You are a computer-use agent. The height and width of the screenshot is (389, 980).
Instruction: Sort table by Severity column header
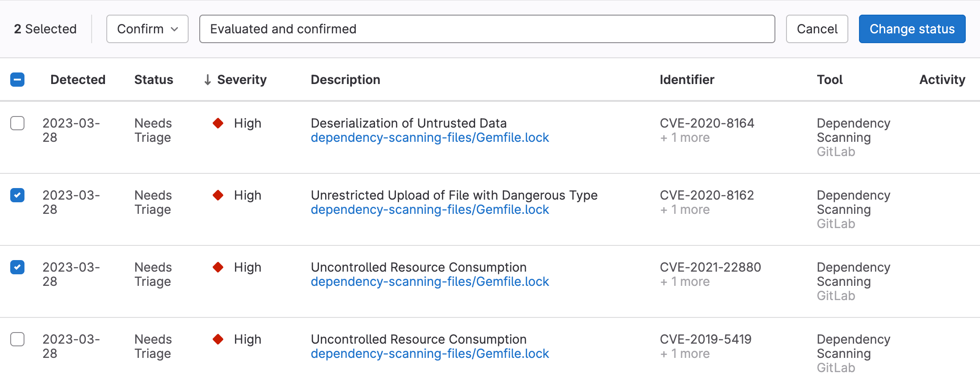click(242, 80)
